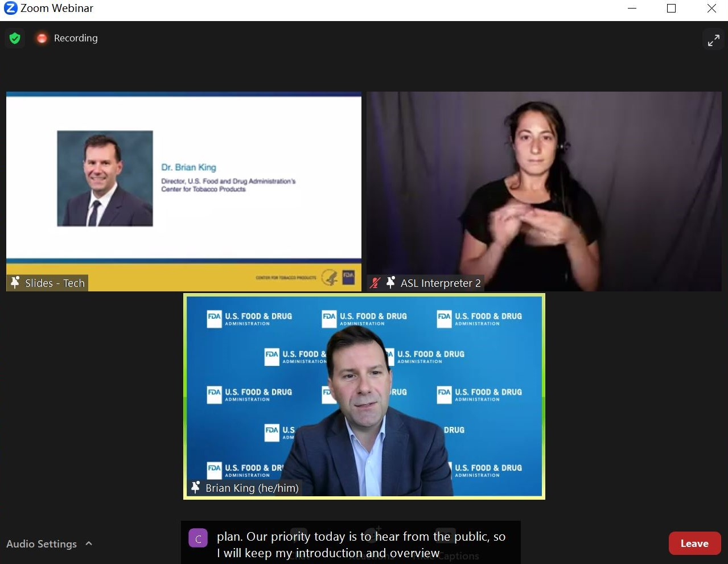Click the Zoom logo in the title bar
Image resolution: width=728 pixels, height=564 pixels.
pyautogui.click(x=10, y=9)
